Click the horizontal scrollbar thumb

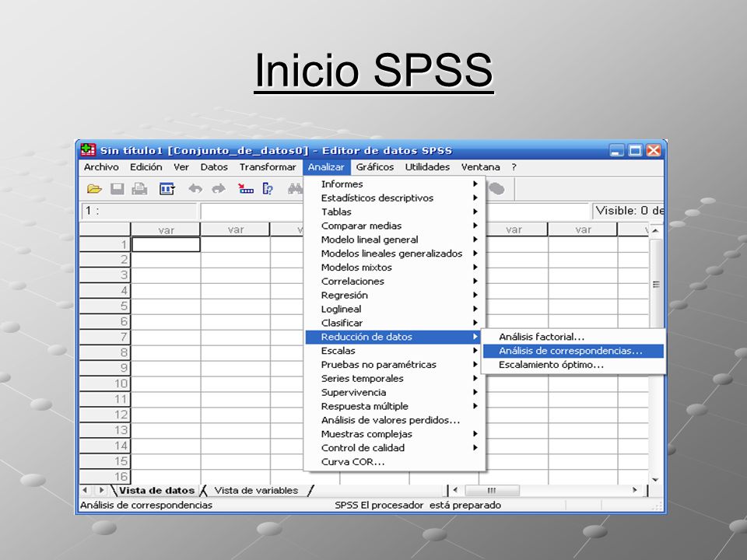(x=492, y=490)
